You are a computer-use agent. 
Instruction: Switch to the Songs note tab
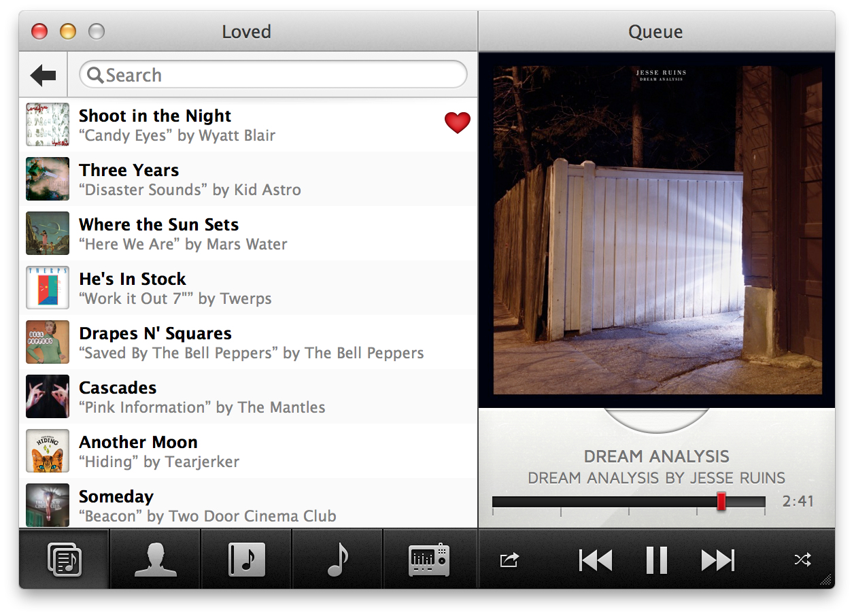[337, 560]
